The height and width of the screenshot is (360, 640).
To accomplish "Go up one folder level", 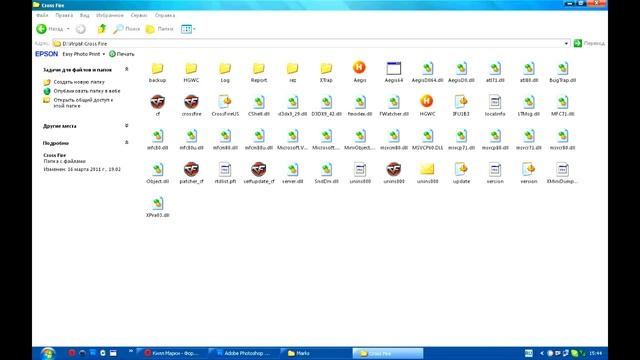I will 102,29.
